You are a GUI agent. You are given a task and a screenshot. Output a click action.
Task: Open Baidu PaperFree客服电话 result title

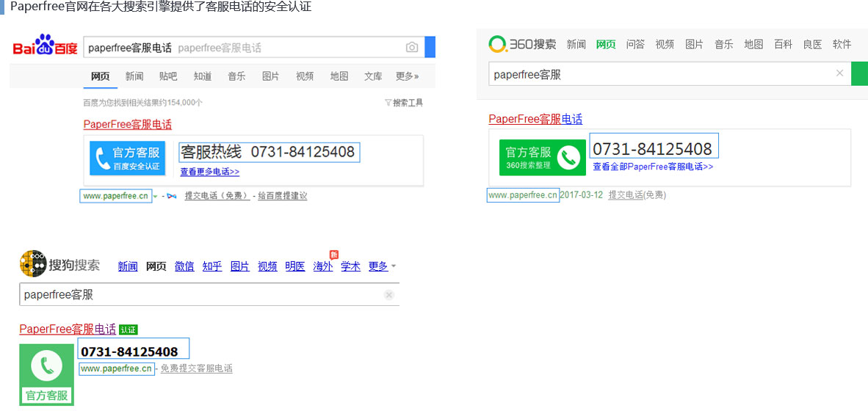[x=127, y=125]
